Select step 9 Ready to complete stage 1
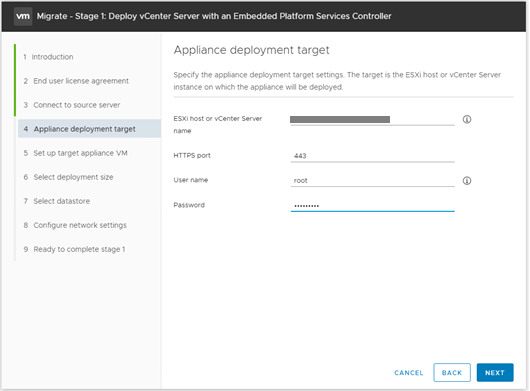This screenshot has height=391, width=530. tap(74, 249)
